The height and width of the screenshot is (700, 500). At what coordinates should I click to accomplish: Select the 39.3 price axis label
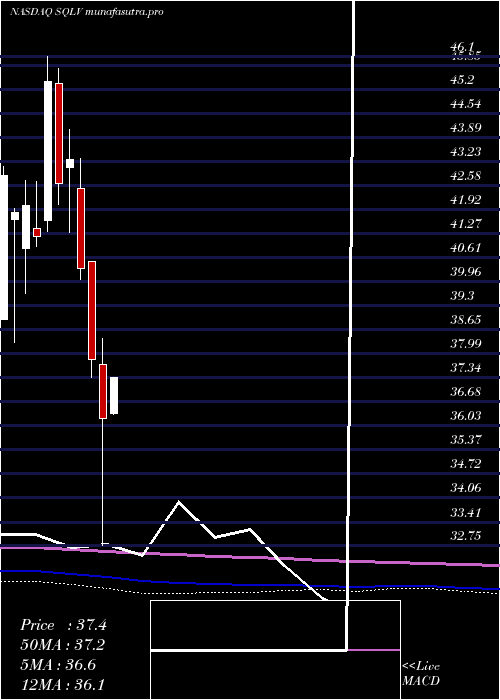462,296
